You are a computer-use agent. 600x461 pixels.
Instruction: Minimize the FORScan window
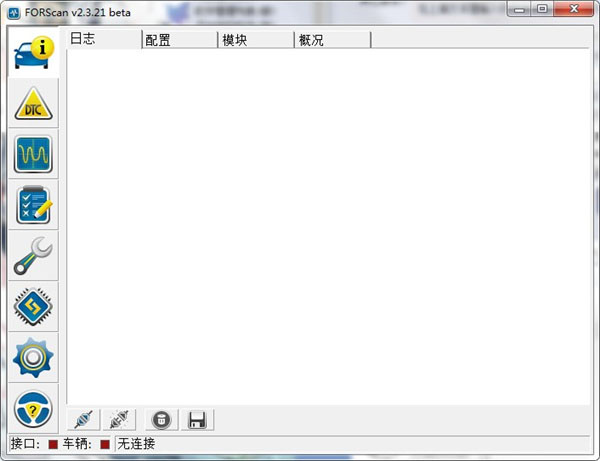click(519, 9)
